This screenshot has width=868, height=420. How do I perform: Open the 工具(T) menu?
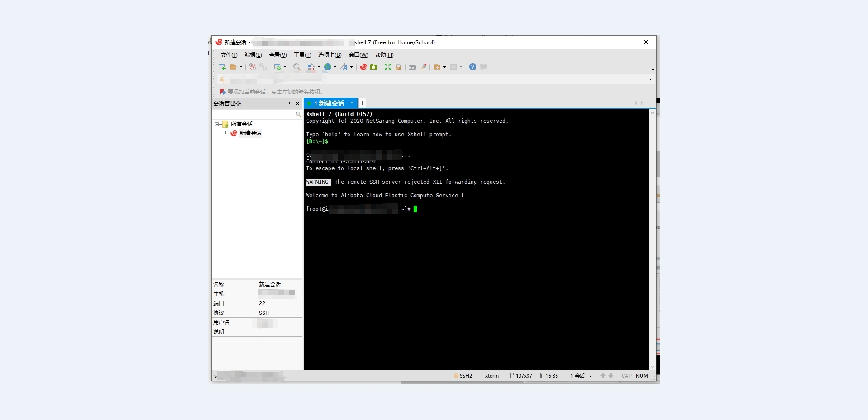pyautogui.click(x=302, y=55)
